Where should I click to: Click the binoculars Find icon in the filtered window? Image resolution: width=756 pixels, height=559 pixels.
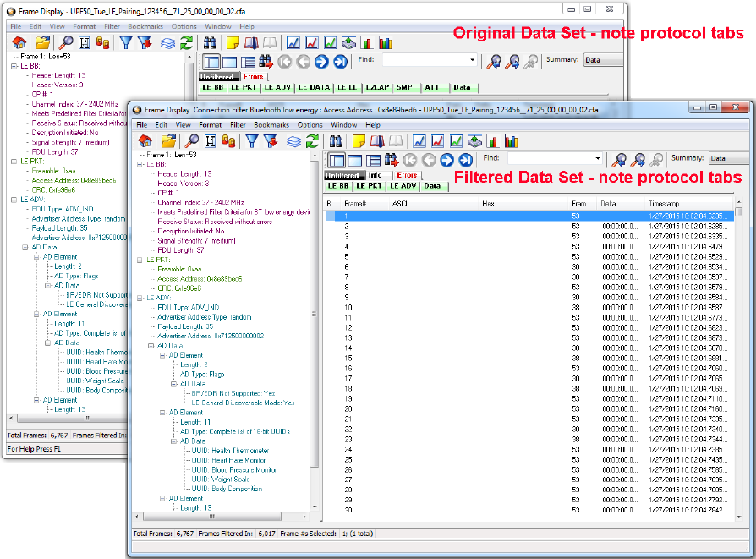point(333,140)
